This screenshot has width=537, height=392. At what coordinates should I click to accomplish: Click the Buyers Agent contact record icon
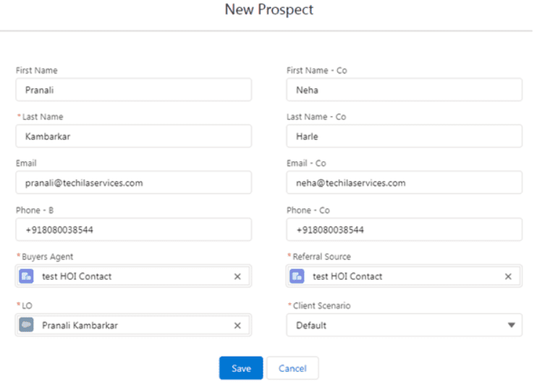click(26, 276)
